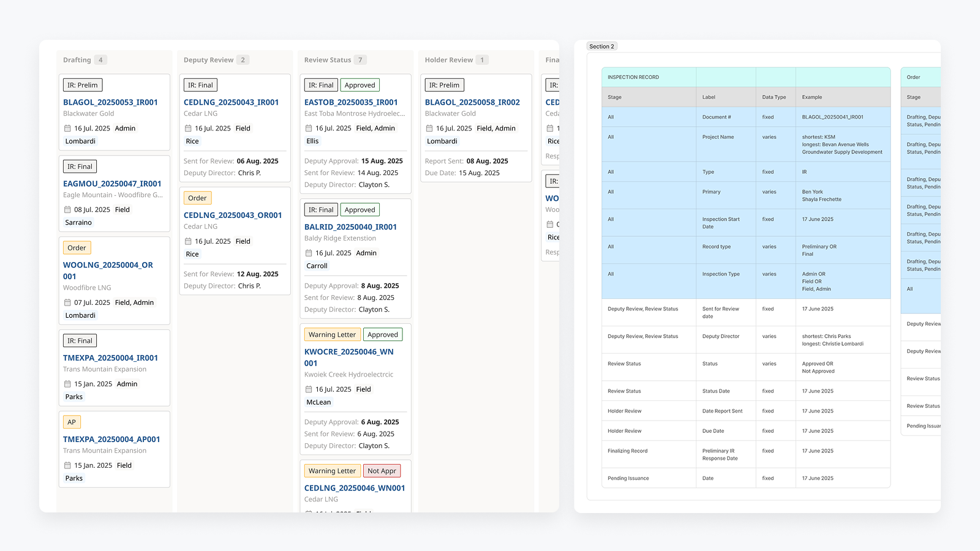Click IR: Prelim tag on BLAGOL_20250058_IR002

point(445,85)
